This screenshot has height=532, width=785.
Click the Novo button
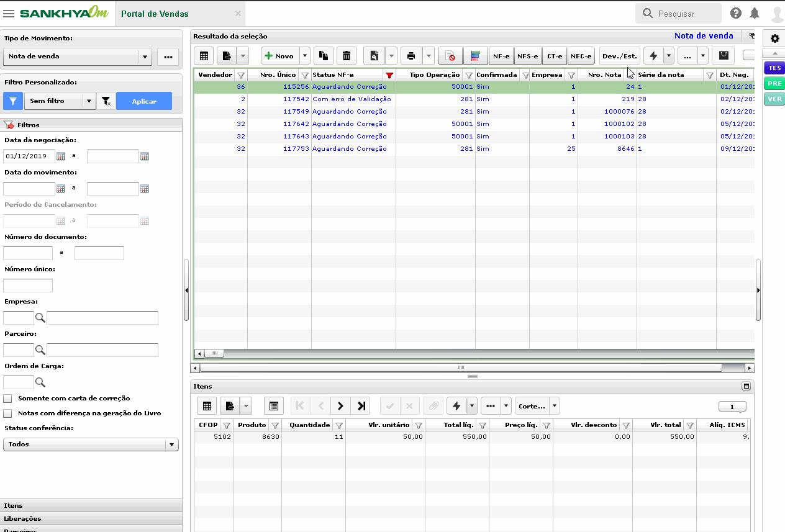click(x=280, y=56)
